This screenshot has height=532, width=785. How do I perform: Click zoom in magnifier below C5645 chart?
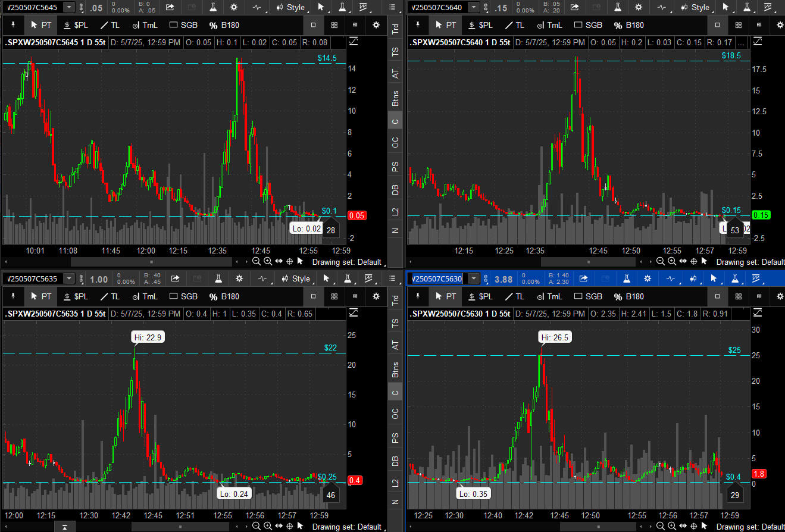[x=268, y=261]
